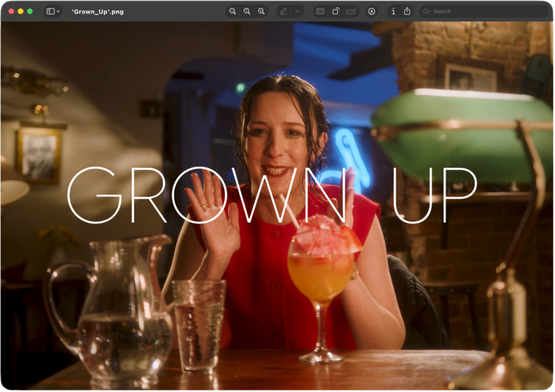Click the 'Grown_Up'.png window title

98,11
